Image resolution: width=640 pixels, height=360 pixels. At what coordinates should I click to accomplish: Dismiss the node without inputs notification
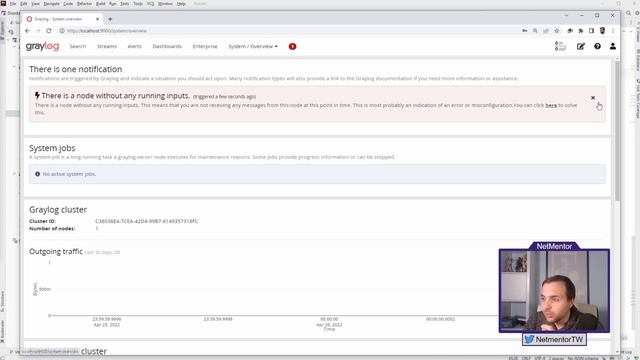593,98
